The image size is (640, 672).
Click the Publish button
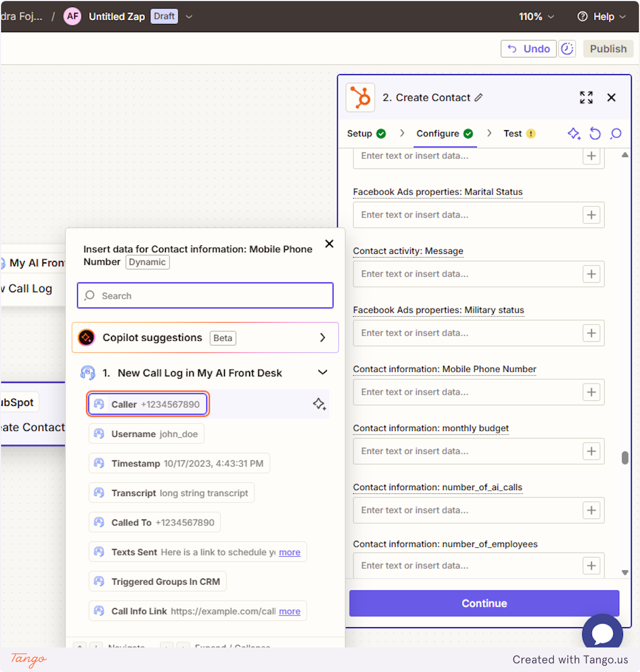608,49
